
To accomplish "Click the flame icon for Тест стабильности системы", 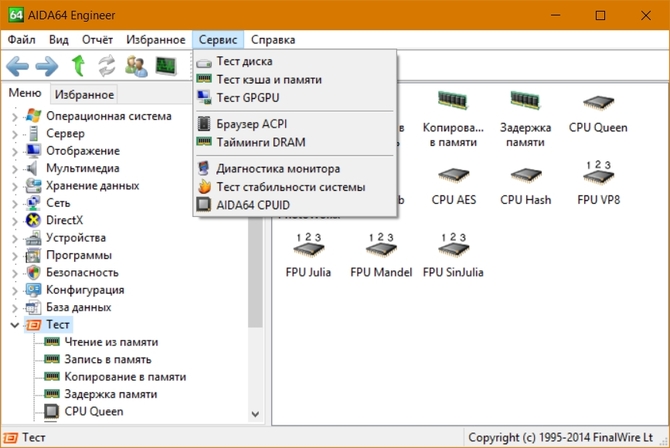I will pyautogui.click(x=204, y=187).
